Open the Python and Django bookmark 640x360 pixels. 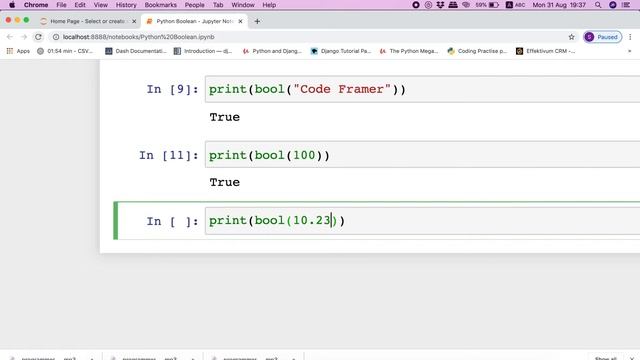click(x=272, y=51)
